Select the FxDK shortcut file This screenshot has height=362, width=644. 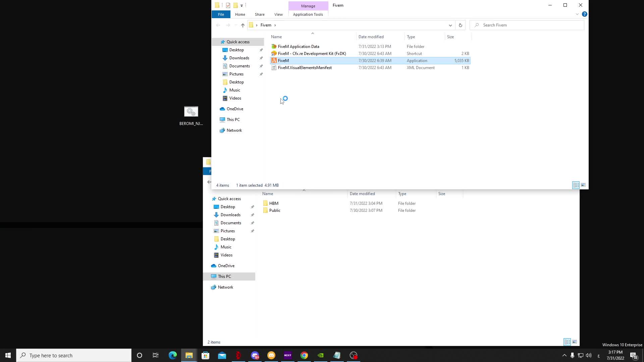point(312,54)
